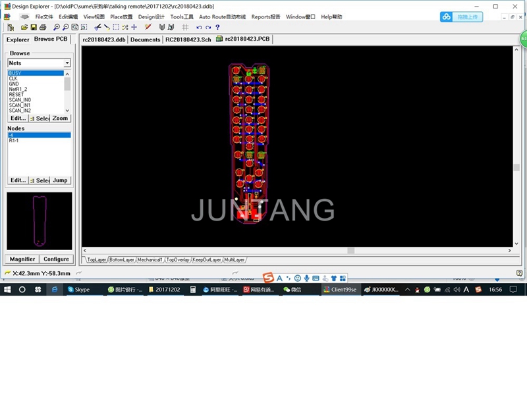Zoom out with the minus magnifier icon
The height and width of the screenshot is (420, 527).
click(x=65, y=27)
